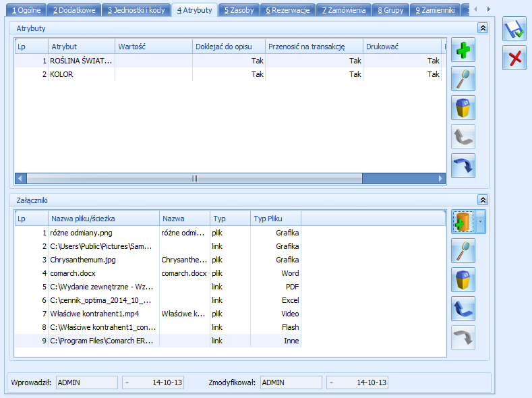Click the Flash file type cell
The height and width of the screenshot is (398, 532).
(x=276, y=327)
